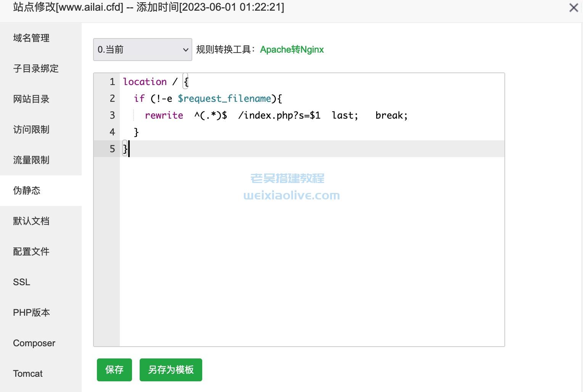The image size is (583, 392).
Task: Open the Composer tab
Action: point(34,343)
